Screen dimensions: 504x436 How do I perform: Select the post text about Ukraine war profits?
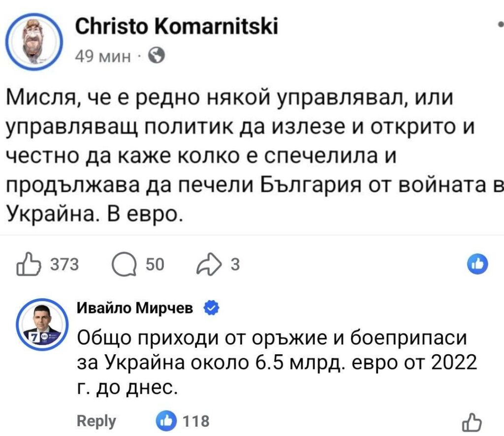[x=246, y=153]
